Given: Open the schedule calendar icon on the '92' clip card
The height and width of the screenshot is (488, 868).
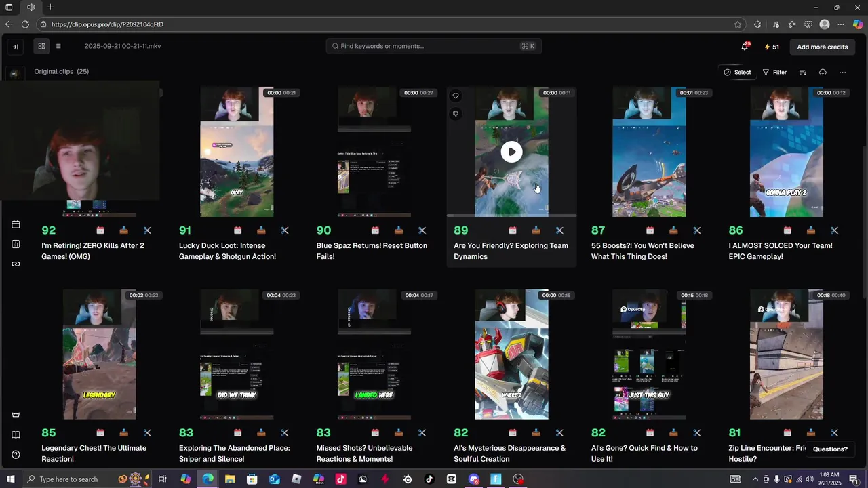Looking at the screenshot, I should pos(100,230).
